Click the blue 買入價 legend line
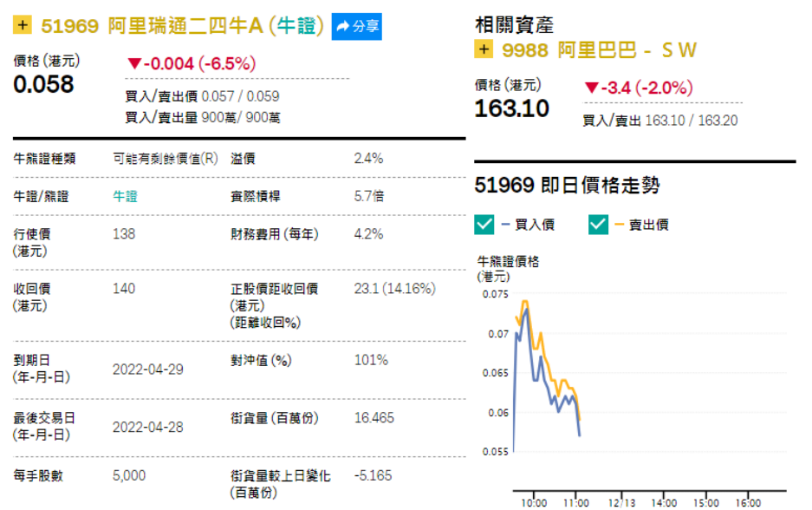The height and width of the screenshot is (510, 812). (x=506, y=225)
